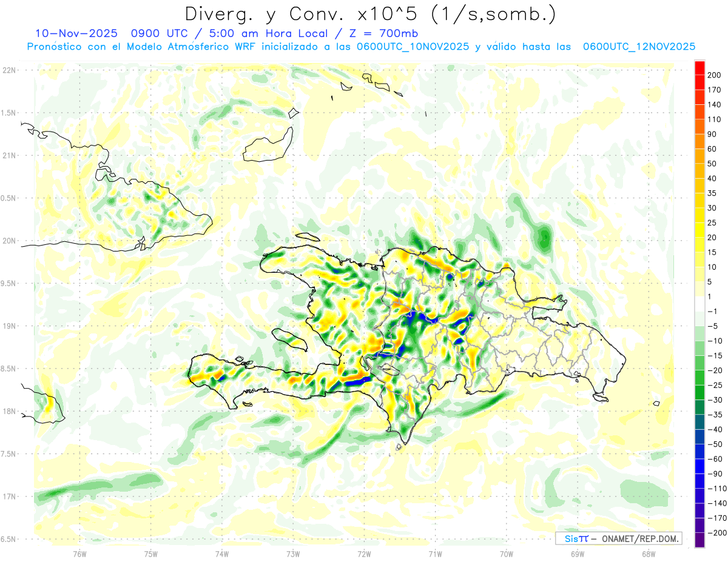Click the "73W" longitude label
Image resolution: width=728 pixels, height=562 pixels.
(x=293, y=554)
